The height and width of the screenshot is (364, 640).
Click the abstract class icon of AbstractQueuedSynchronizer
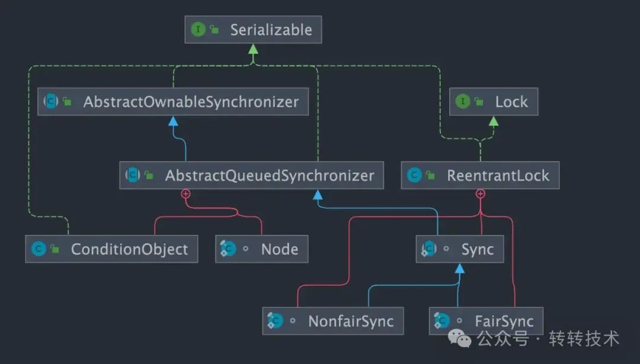[x=133, y=175]
